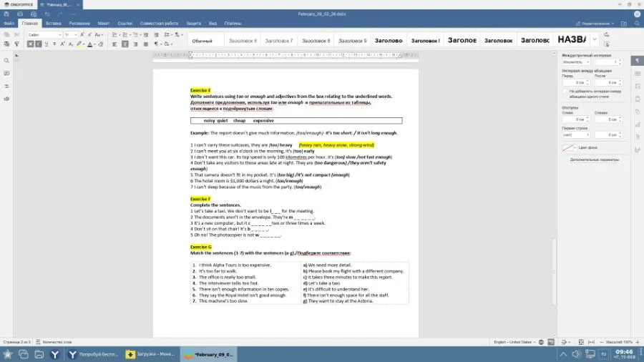
Task: Apply the Заголовок 8 style
Action: (316, 40)
